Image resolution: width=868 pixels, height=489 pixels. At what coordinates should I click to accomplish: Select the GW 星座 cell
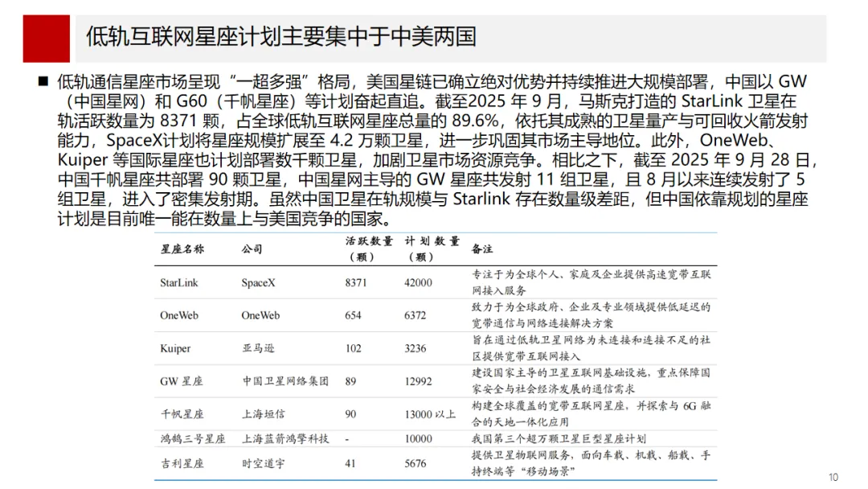pos(182,381)
